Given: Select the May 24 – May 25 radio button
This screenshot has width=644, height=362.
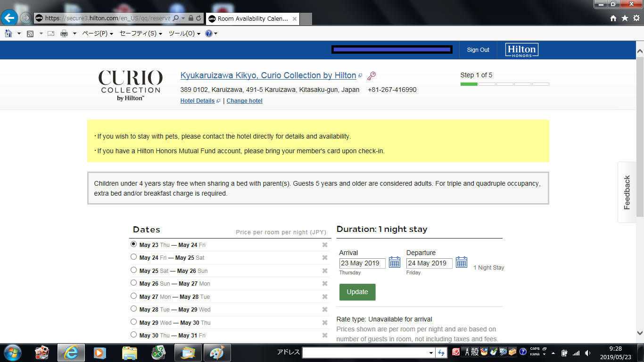Looking at the screenshot, I should (133, 257).
